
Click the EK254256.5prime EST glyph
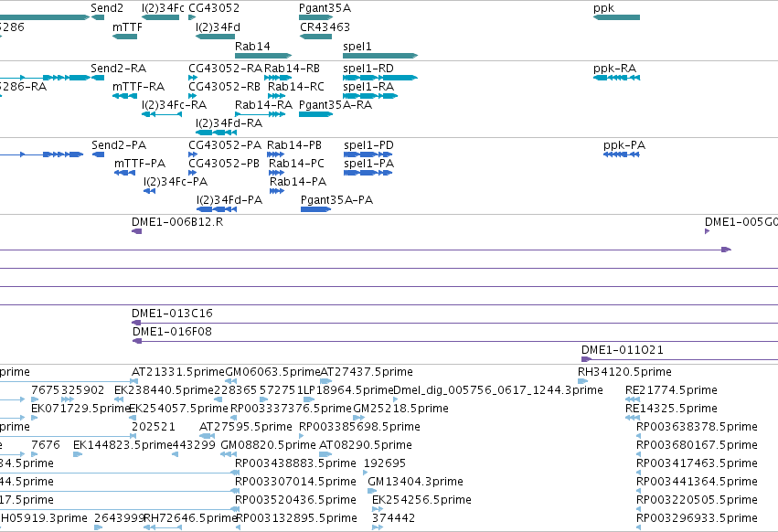click(x=378, y=509)
